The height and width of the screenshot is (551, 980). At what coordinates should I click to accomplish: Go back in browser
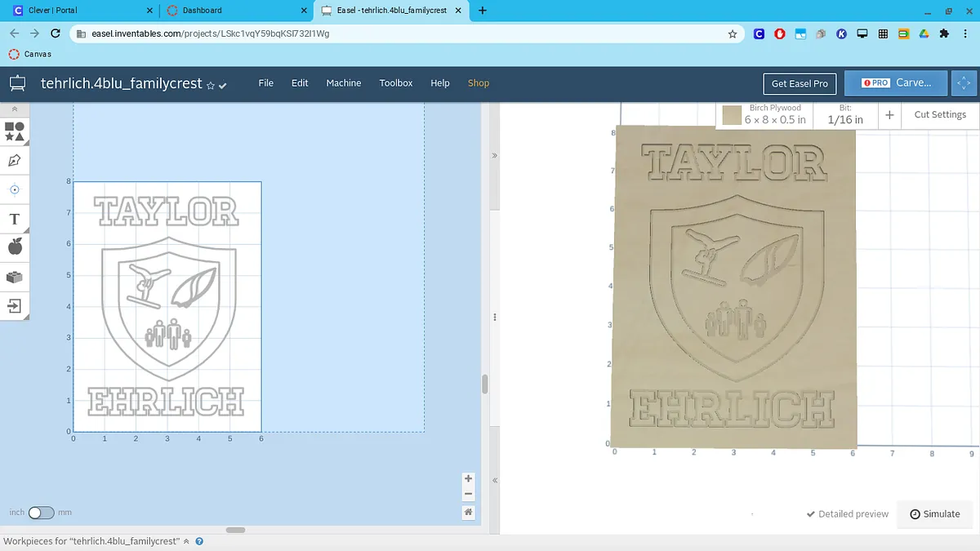pyautogui.click(x=14, y=33)
